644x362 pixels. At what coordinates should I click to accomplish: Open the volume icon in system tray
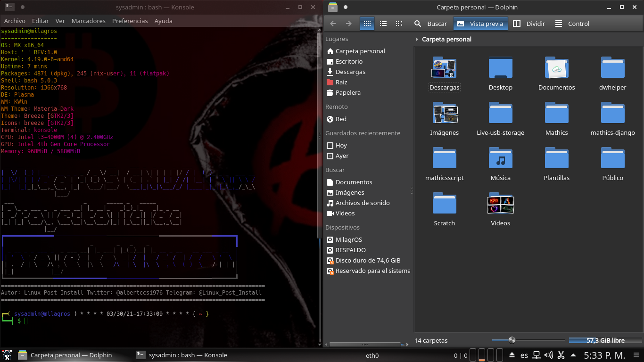[x=548, y=355]
